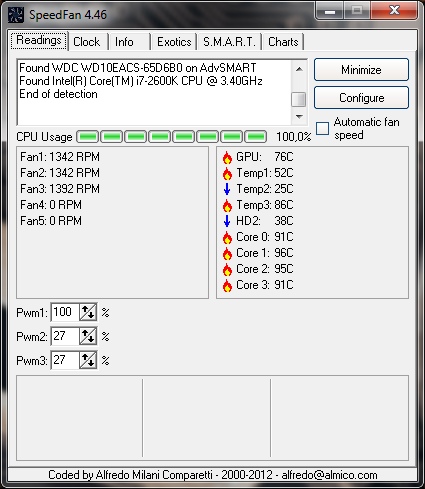Enable the Automatic fan speed checkbox
Screen dimensions: 425x489
[x=322, y=128]
